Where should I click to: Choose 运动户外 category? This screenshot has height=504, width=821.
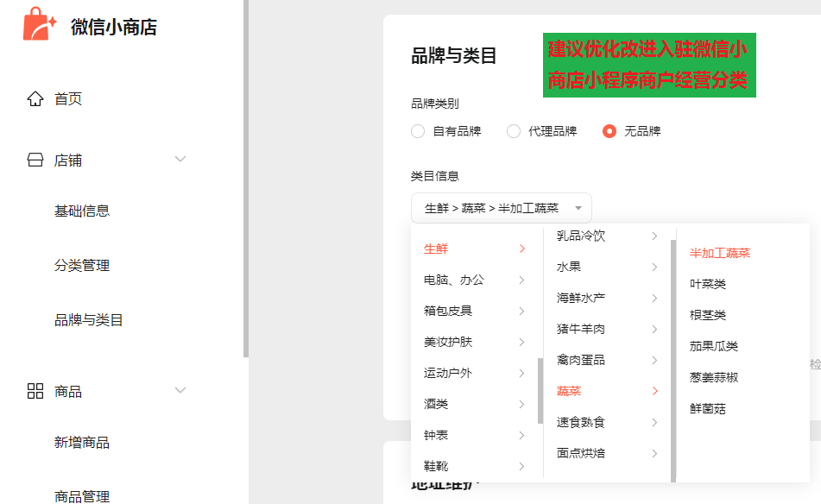click(x=448, y=373)
